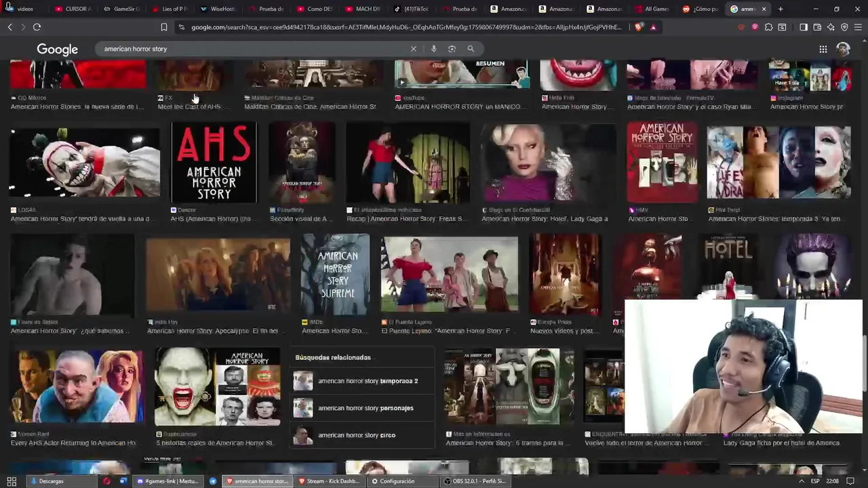
Task: Open Freak Show recap image with red top
Action: click(408, 163)
